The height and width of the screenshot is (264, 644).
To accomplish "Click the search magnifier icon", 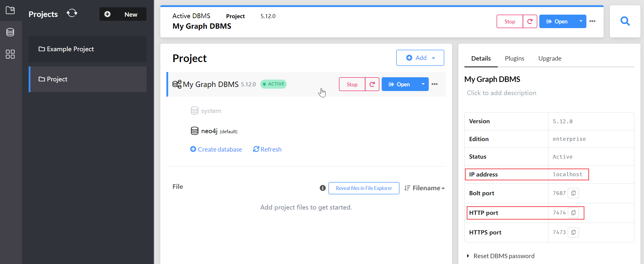I will click(x=625, y=21).
